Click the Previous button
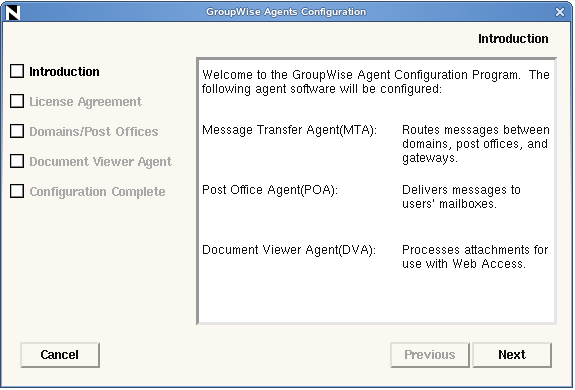Screen dimensions: 575x390 pyautogui.click(x=430, y=355)
